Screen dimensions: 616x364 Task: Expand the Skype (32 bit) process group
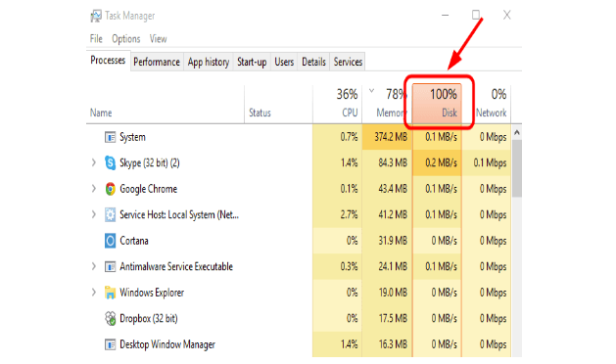(93, 162)
